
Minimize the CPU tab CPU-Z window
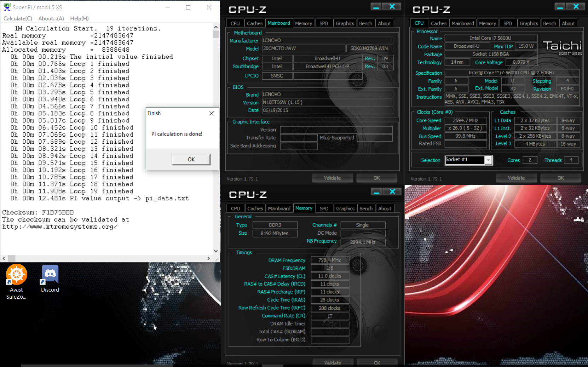(x=560, y=7)
